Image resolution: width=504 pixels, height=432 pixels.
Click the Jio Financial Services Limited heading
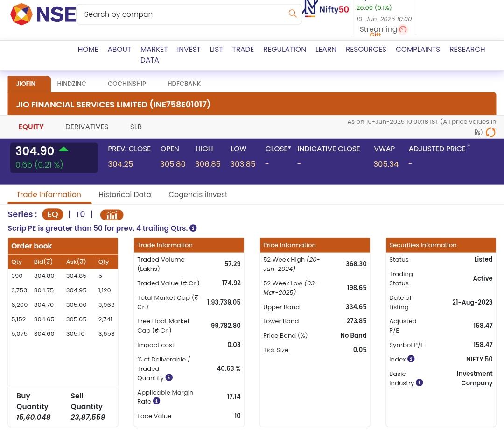(113, 105)
